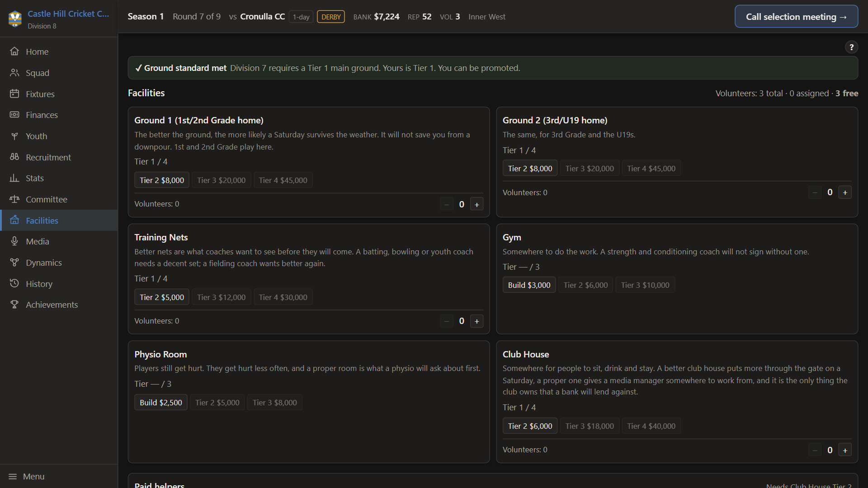Click the Facilities building icon

coord(14,221)
